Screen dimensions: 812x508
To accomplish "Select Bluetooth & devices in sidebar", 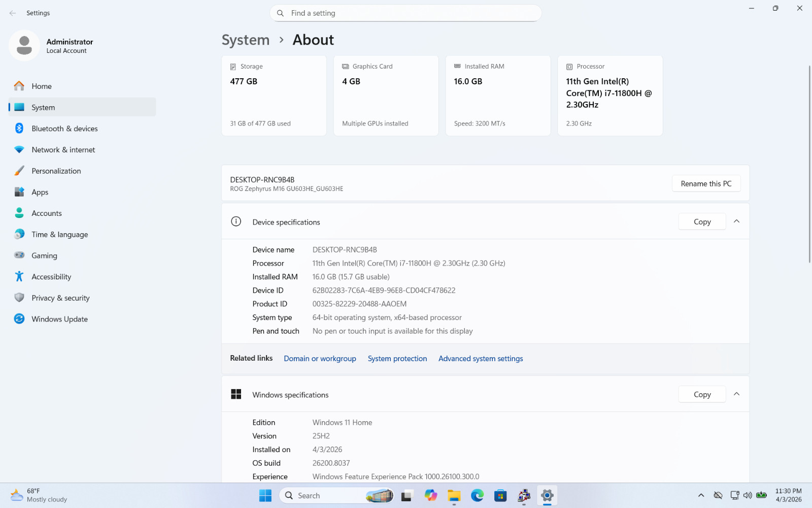I will [x=82, y=129].
